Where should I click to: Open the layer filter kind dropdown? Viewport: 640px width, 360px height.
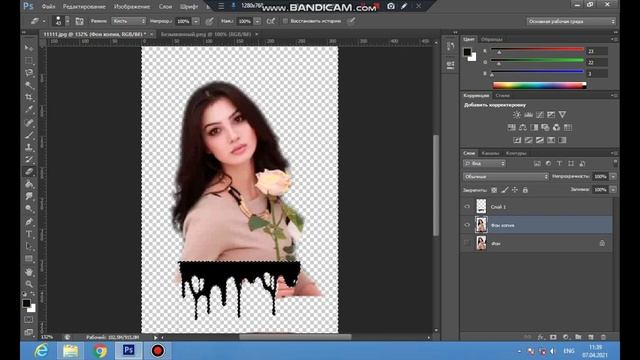point(484,163)
